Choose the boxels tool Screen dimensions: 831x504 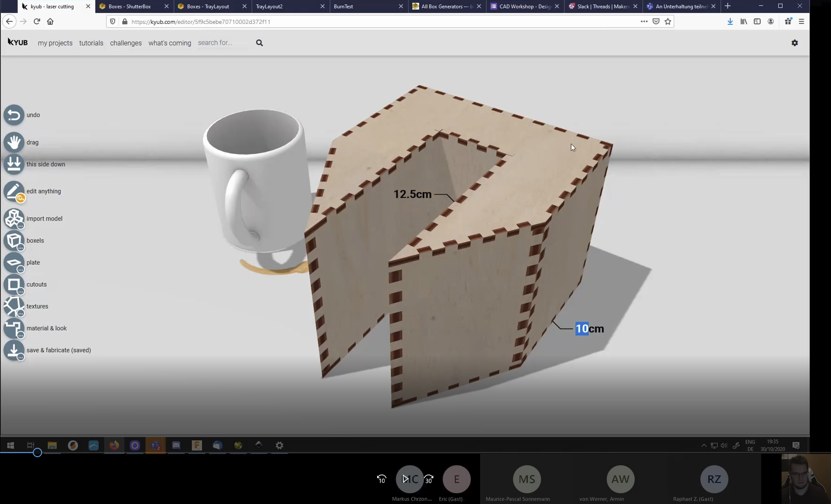pos(14,241)
